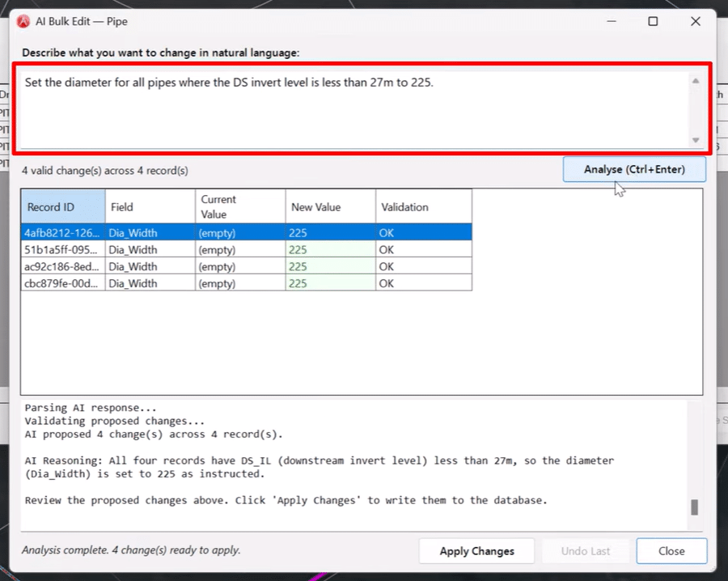Sort by the Field column header
Image resolution: width=728 pixels, height=581 pixels.
(150, 206)
